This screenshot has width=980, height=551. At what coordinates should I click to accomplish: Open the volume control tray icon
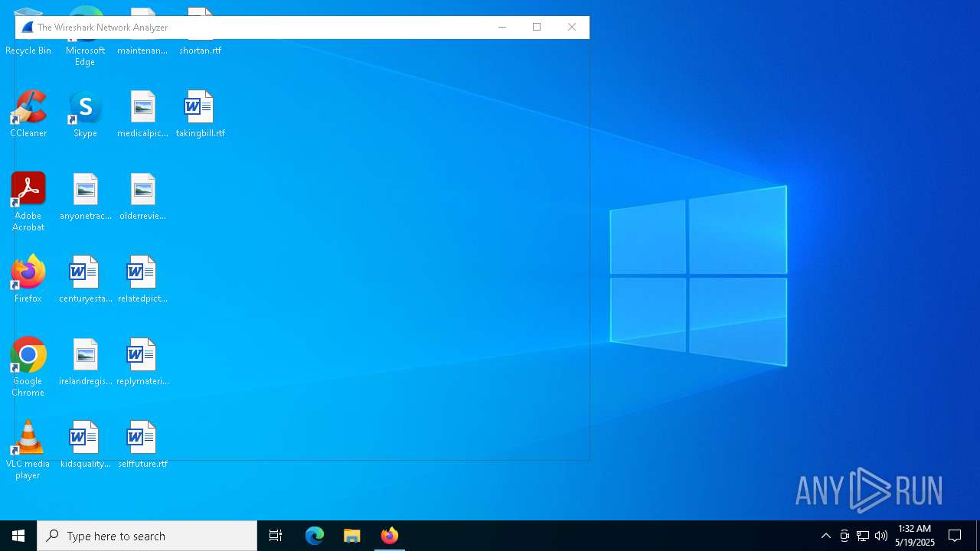pyautogui.click(x=881, y=536)
